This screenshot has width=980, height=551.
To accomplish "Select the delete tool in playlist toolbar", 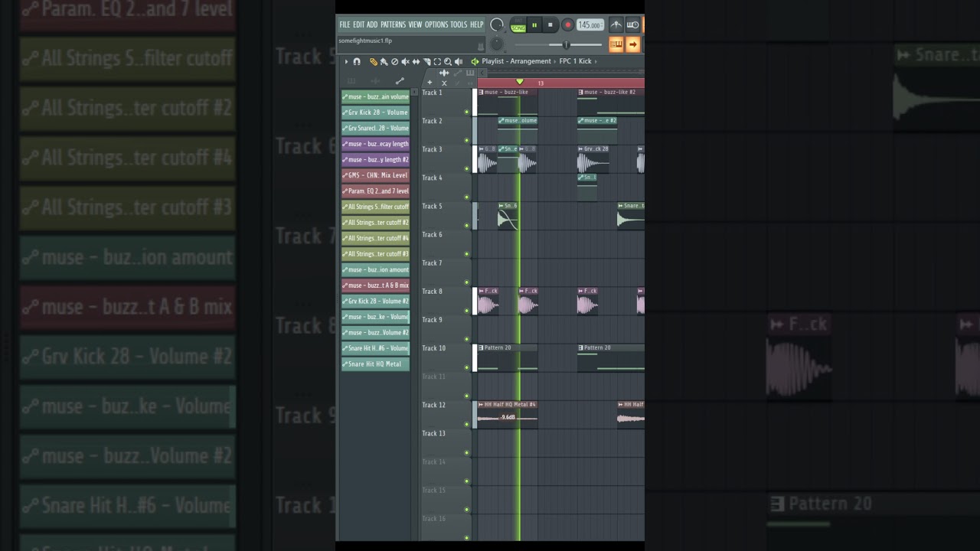I will [x=395, y=61].
